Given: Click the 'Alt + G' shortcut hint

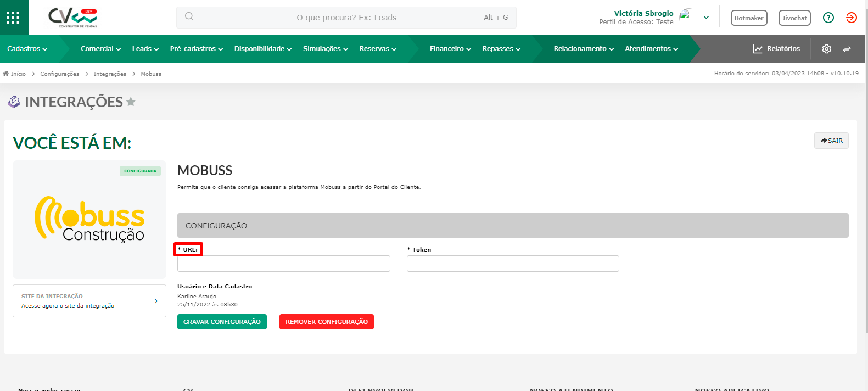Looking at the screenshot, I should point(496,18).
